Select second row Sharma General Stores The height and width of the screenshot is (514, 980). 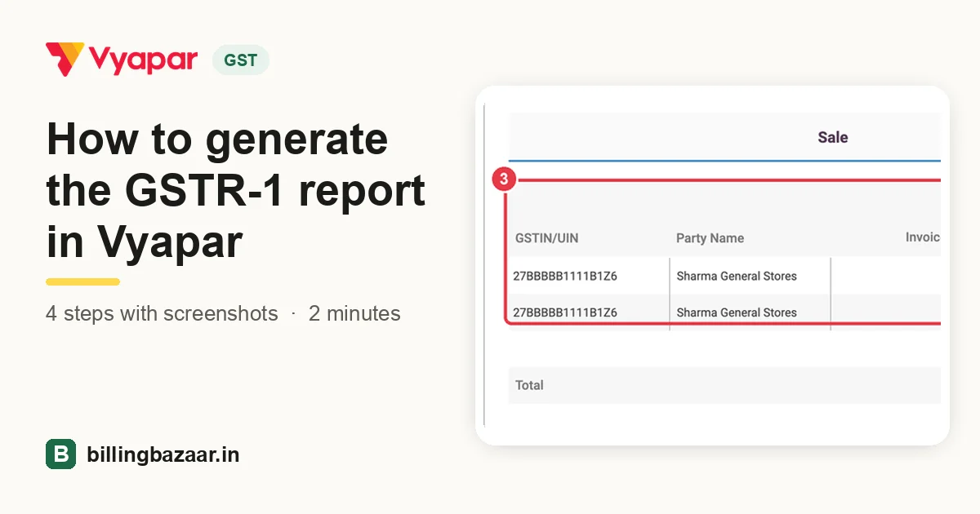click(737, 312)
